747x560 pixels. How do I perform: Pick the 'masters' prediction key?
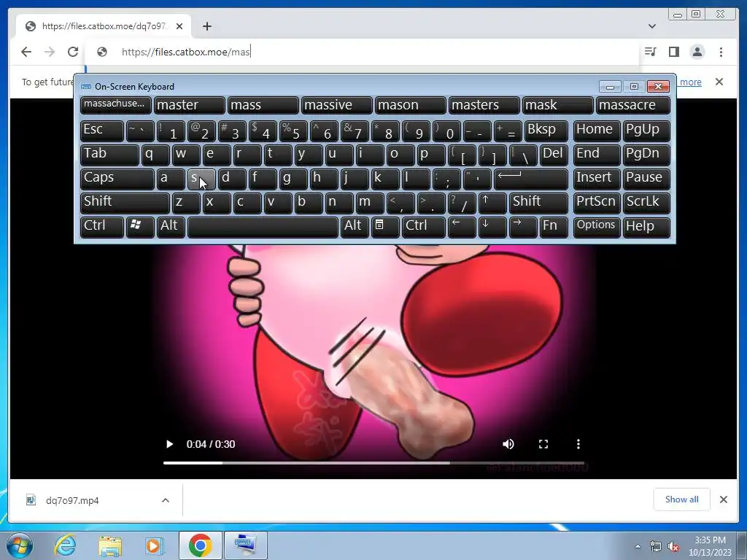coord(484,105)
